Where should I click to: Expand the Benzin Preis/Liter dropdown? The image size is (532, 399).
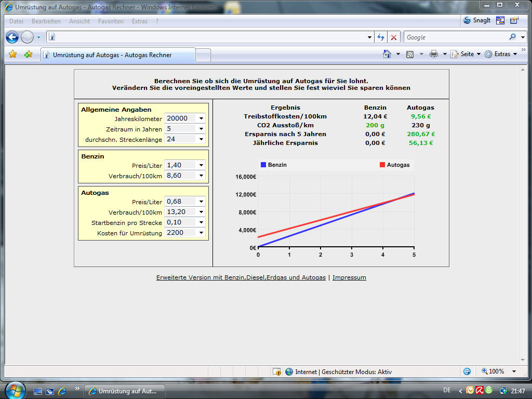[x=201, y=165]
